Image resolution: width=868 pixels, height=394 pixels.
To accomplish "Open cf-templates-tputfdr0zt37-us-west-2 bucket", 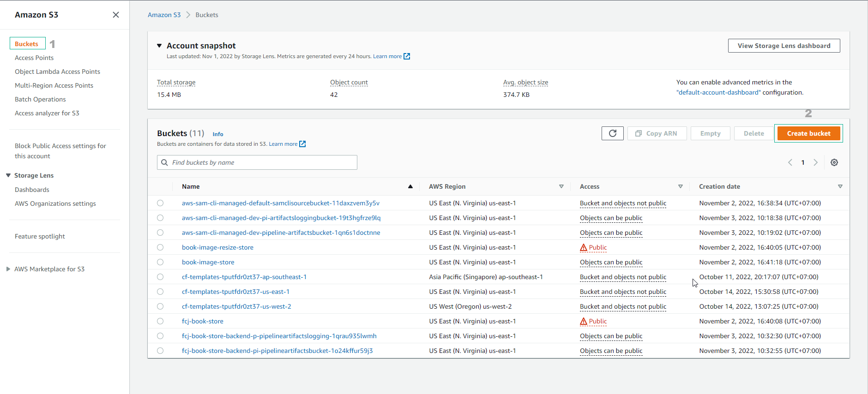I will tap(236, 306).
